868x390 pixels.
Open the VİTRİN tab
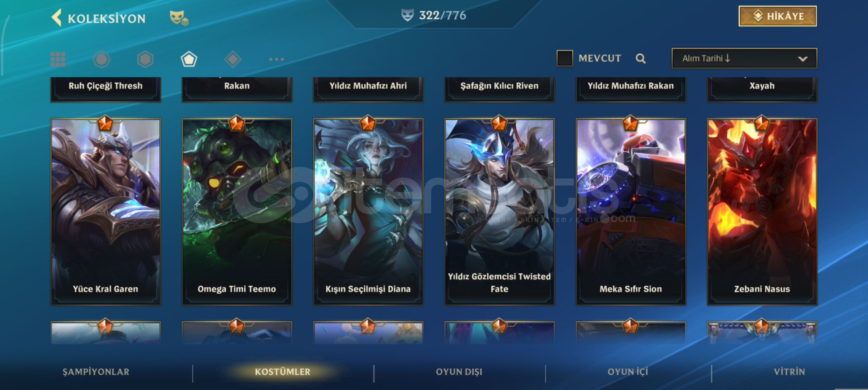tap(790, 372)
